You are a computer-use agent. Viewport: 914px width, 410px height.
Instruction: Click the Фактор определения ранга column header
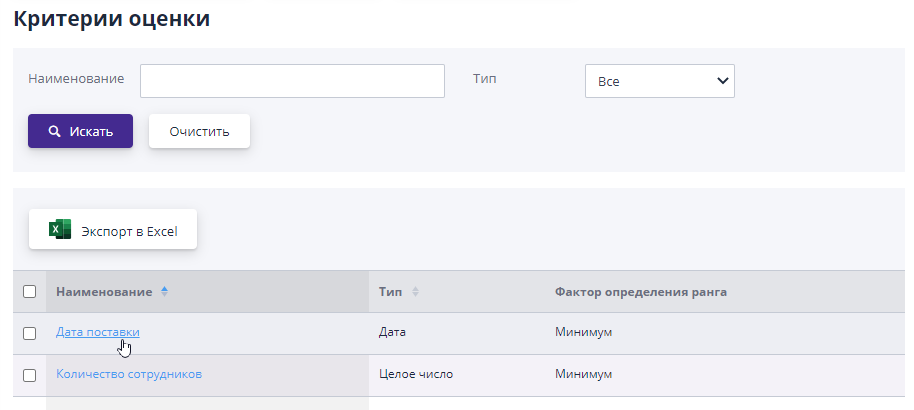640,292
